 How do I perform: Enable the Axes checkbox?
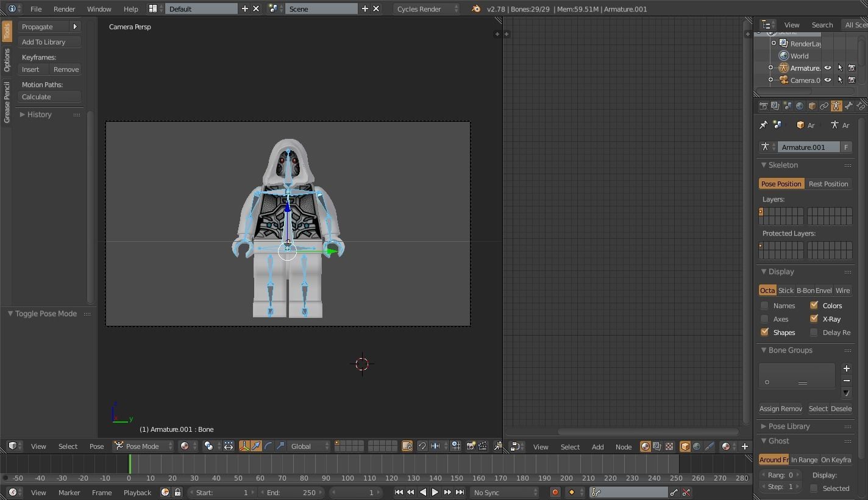[764, 319]
